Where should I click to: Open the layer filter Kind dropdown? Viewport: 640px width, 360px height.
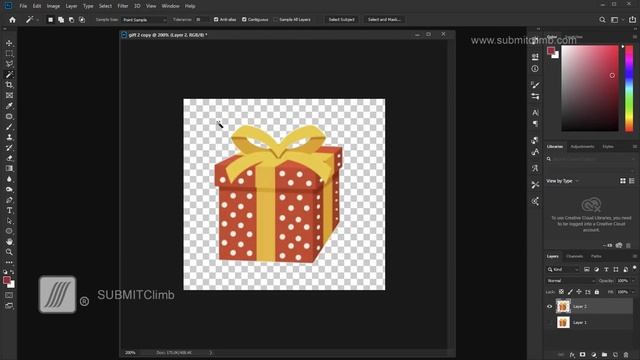[563, 269]
